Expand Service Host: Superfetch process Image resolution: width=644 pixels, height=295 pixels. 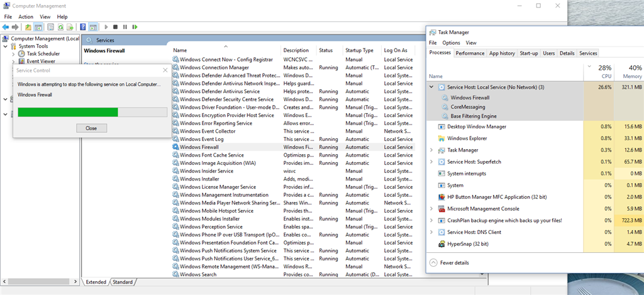(x=431, y=162)
